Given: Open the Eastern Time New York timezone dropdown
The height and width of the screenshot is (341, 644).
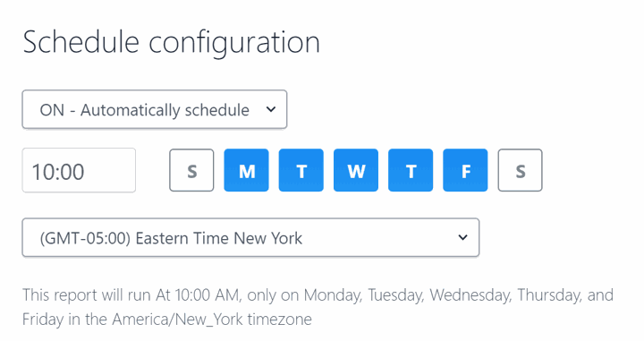Looking at the screenshot, I should pos(250,237).
